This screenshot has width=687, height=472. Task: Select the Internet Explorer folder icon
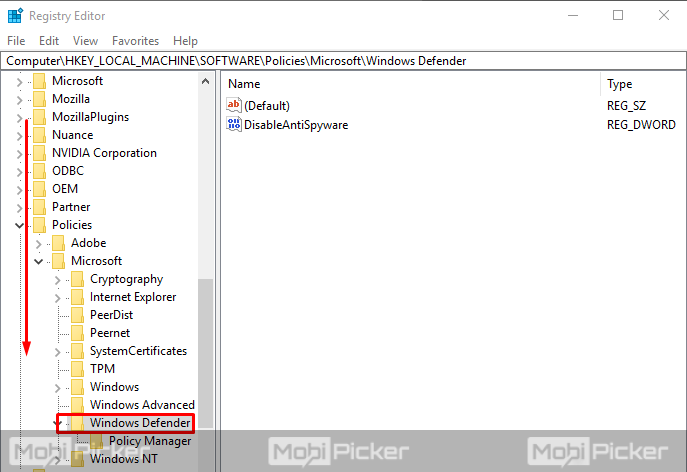click(x=78, y=297)
